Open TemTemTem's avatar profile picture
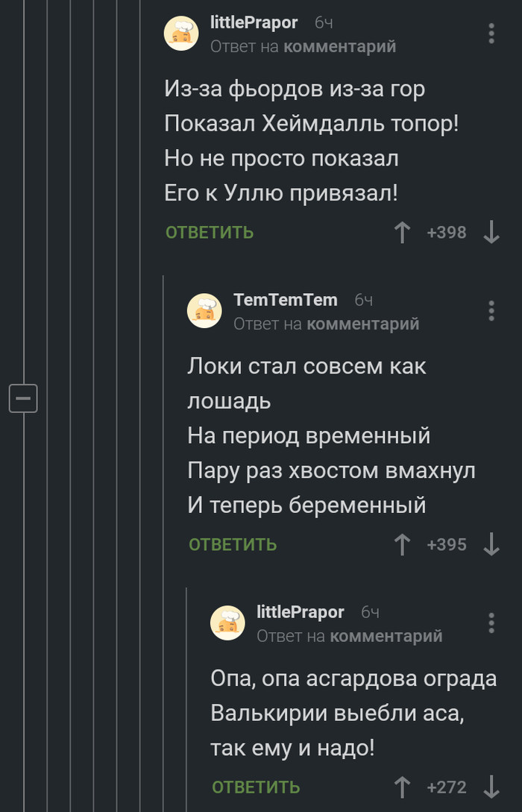Screen dimensions: 522x812 pyautogui.click(x=204, y=311)
